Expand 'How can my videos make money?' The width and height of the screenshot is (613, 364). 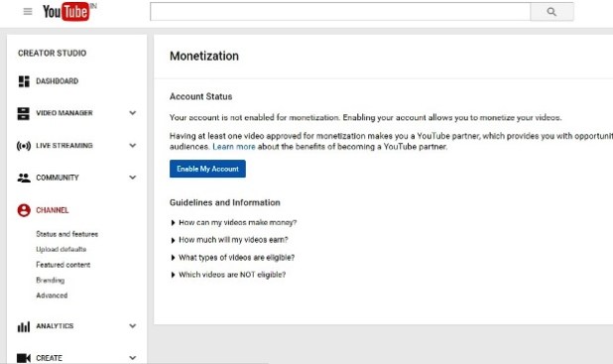234,222
